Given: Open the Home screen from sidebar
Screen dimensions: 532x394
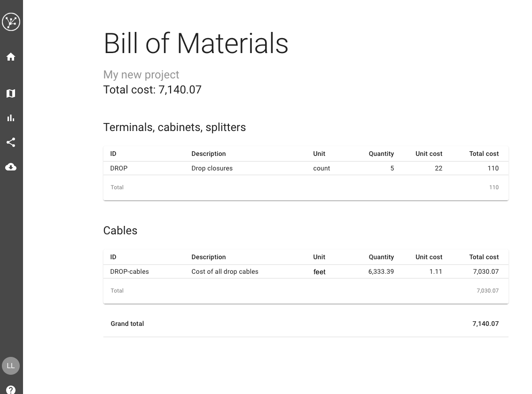Looking at the screenshot, I should pyautogui.click(x=11, y=56).
